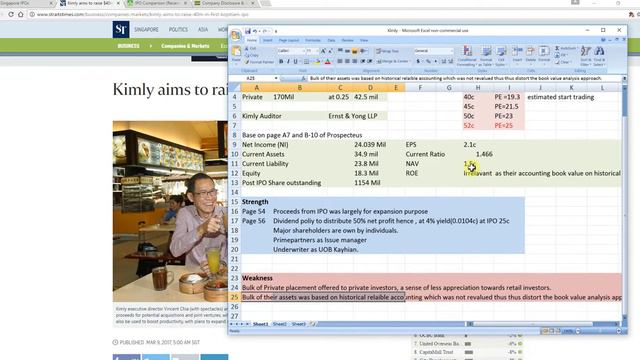The height and width of the screenshot is (360, 640).
Task: Open the Format cells menu
Action: [544, 55]
